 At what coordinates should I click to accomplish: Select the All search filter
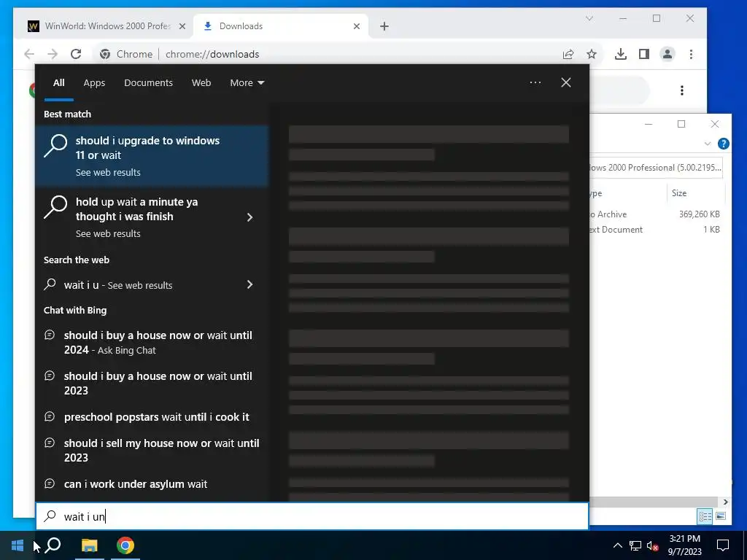pyautogui.click(x=58, y=83)
